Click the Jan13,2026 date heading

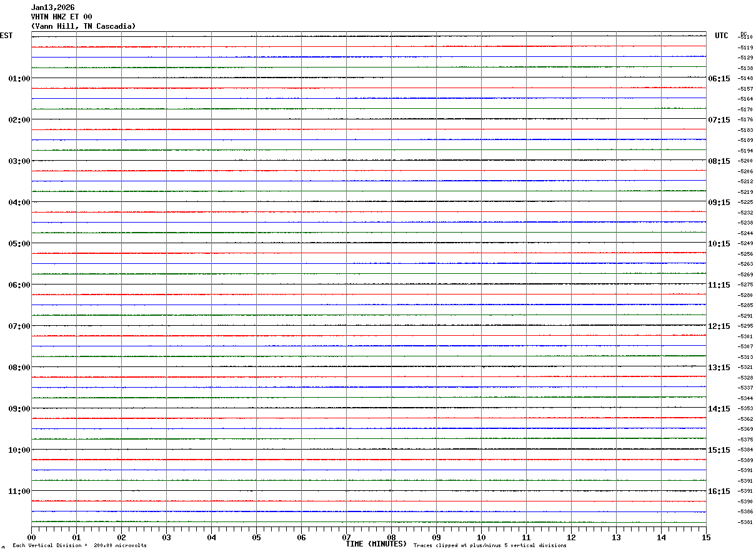(x=52, y=8)
